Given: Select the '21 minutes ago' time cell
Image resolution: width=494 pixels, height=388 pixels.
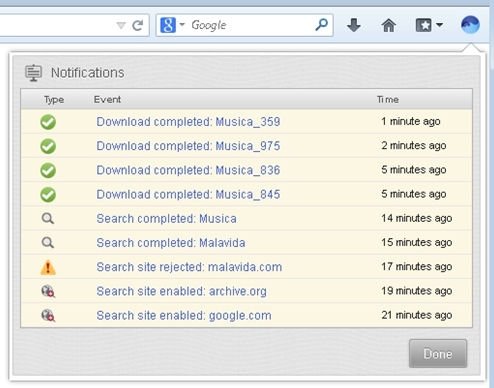Looking at the screenshot, I should pyautogui.click(x=417, y=315).
